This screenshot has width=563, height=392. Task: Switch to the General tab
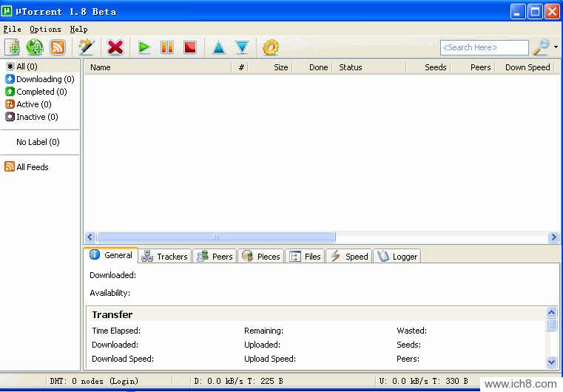point(111,255)
